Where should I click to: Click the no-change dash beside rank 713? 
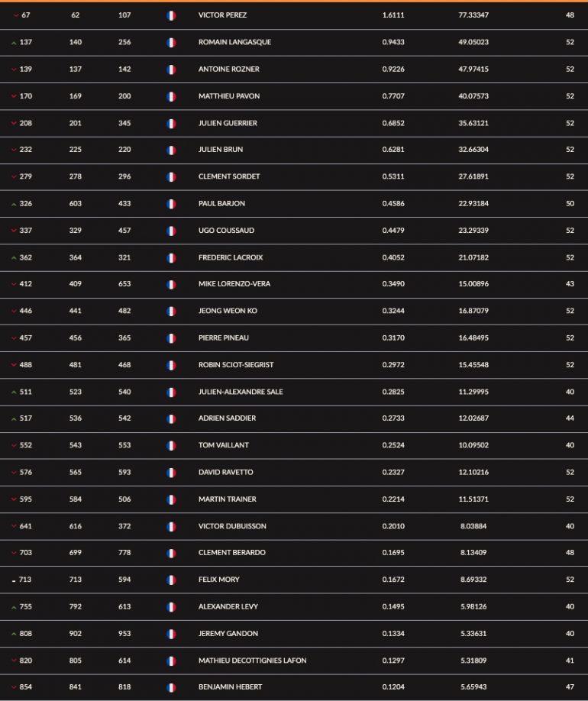click(x=14, y=581)
